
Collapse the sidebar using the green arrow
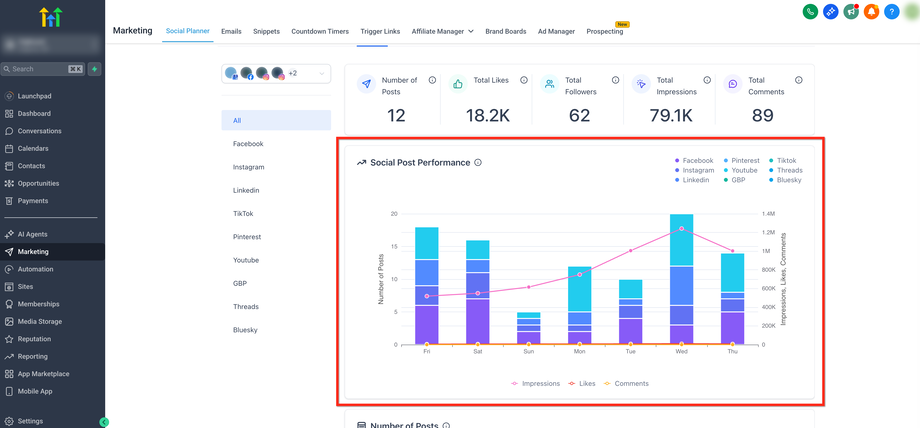[x=104, y=422]
